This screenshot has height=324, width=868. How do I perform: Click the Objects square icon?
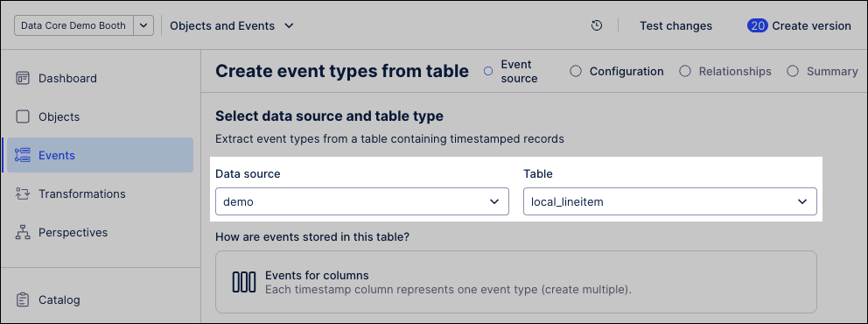tap(23, 116)
